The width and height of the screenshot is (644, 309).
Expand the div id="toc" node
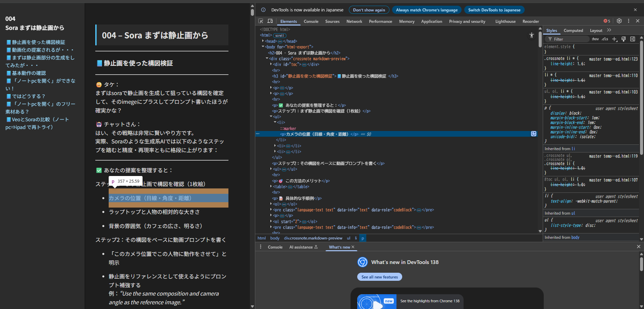(x=271, y=64)
